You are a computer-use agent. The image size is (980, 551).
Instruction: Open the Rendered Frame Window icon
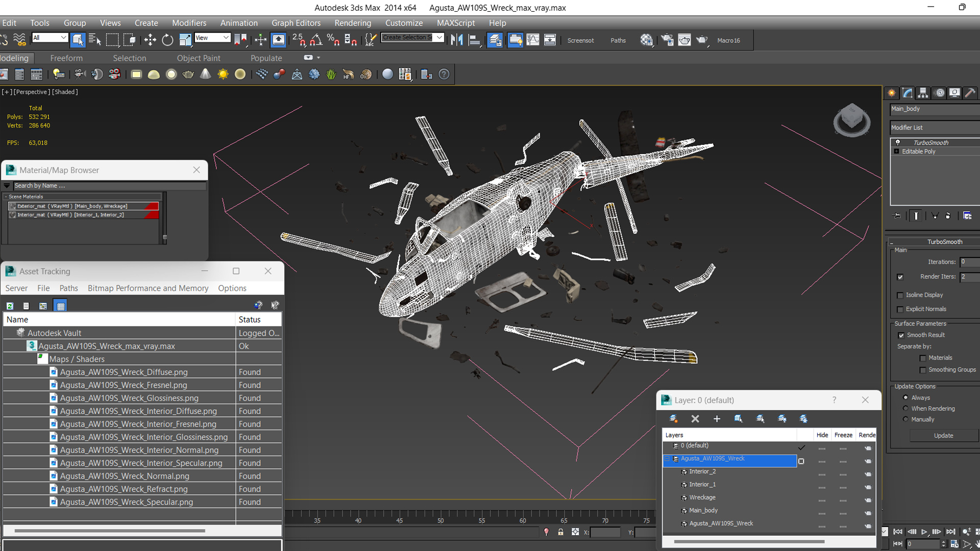click(x=684, y=40)
